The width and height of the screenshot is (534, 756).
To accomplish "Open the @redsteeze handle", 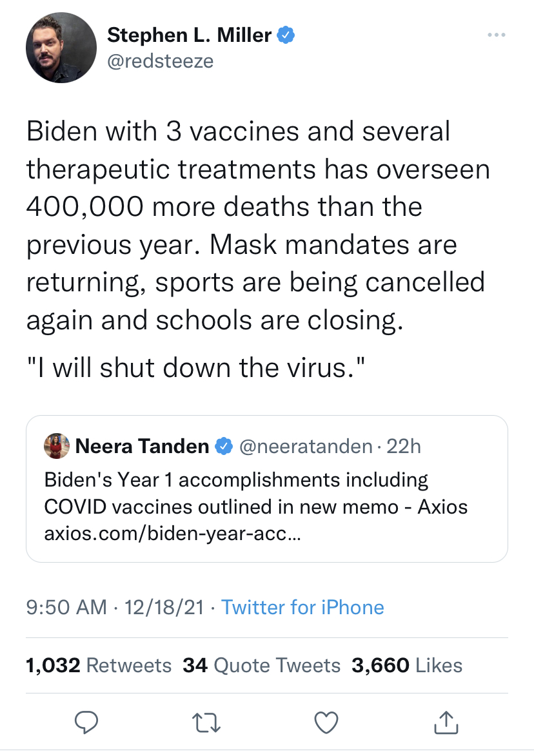I will coord(160,61).
